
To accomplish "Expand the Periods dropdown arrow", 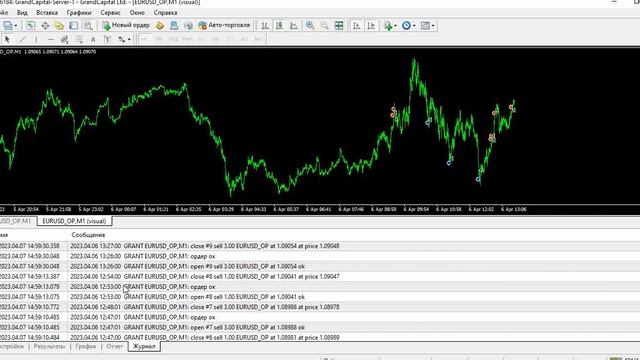I will coord(414,26).
